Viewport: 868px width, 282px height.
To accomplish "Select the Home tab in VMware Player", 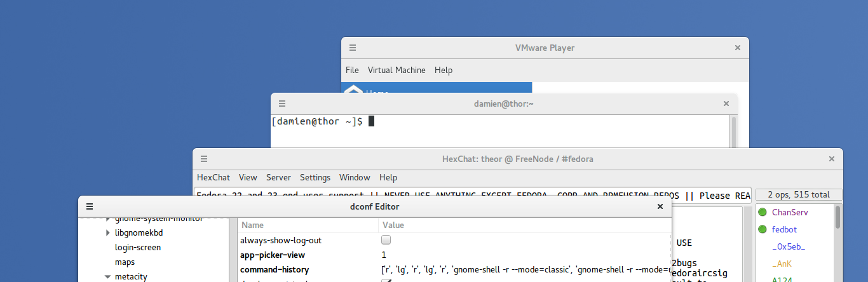I will 437,88.
